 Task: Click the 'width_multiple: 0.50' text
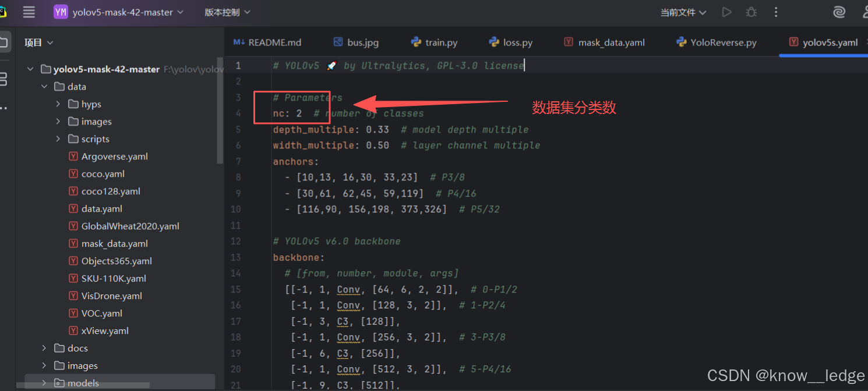tap(331, 145)
